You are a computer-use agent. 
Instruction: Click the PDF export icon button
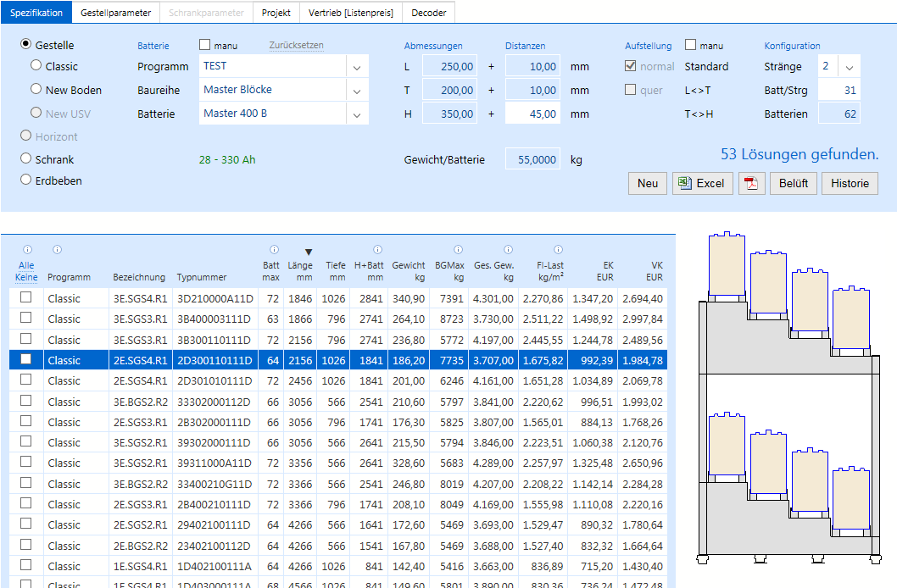coord(751,183)
